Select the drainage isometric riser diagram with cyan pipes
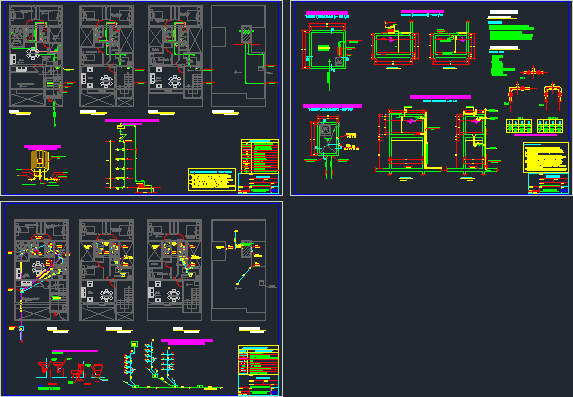Screen dimensions: 573x397 coord(172,365)
